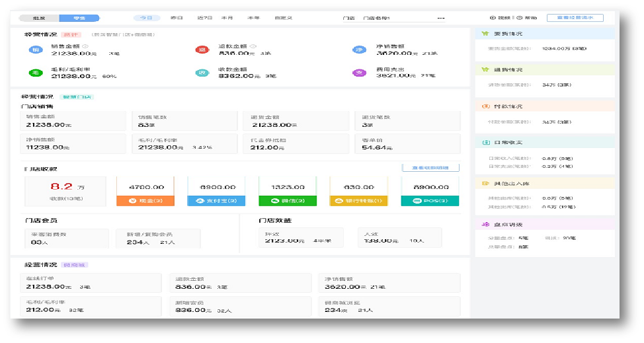
Task: Click the 8.2万 total collection card
Action: [65, 191]
